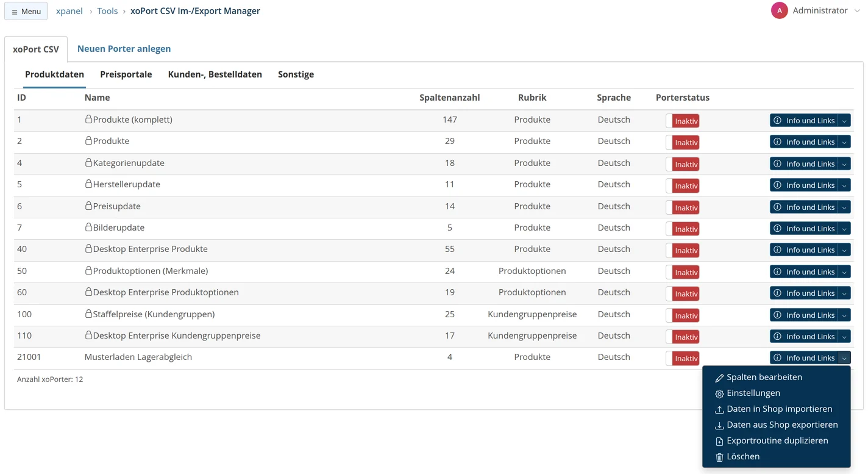Click the gear icon beside Einstellungen
The image size is (868, 474).
pos(719,393)
